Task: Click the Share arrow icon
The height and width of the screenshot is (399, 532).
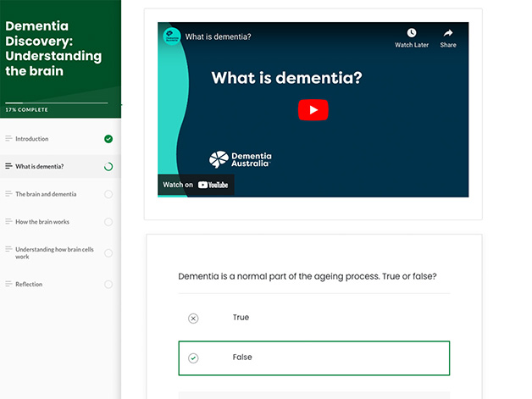Action: tap(448, 34)
